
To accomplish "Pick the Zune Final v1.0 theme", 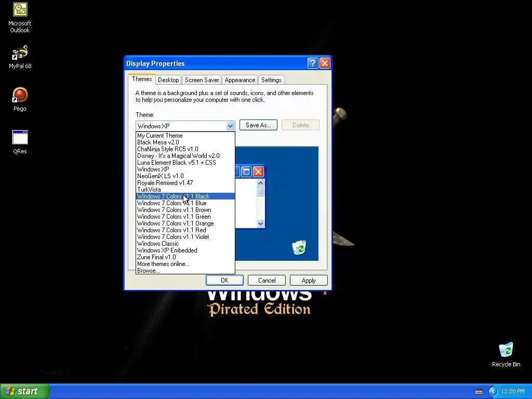I will 185,257.
